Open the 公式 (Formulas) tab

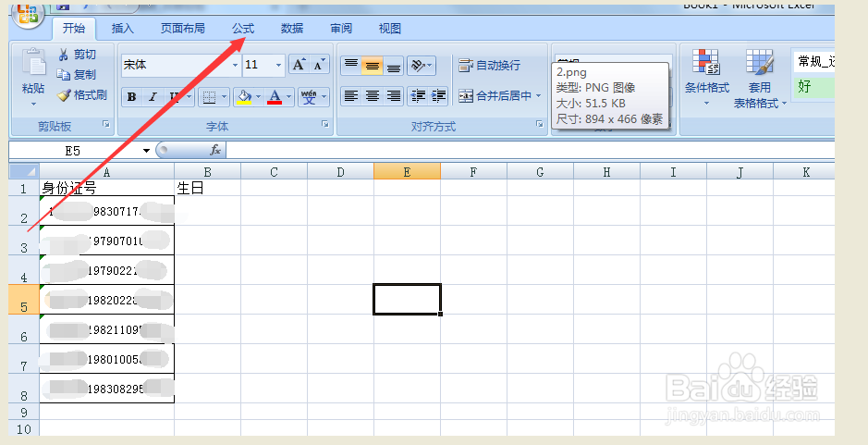(x=243, y=29)
